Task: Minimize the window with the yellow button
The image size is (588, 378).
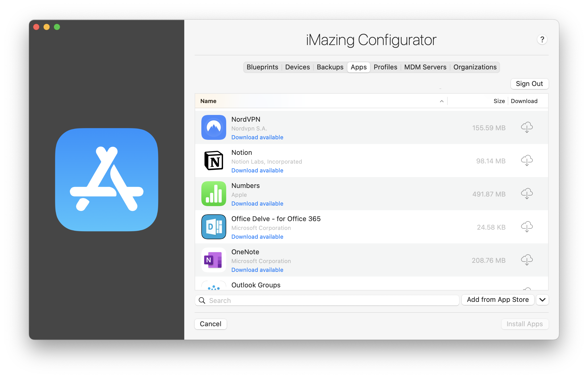Action: pyautogui.click(x=47, y=27)
